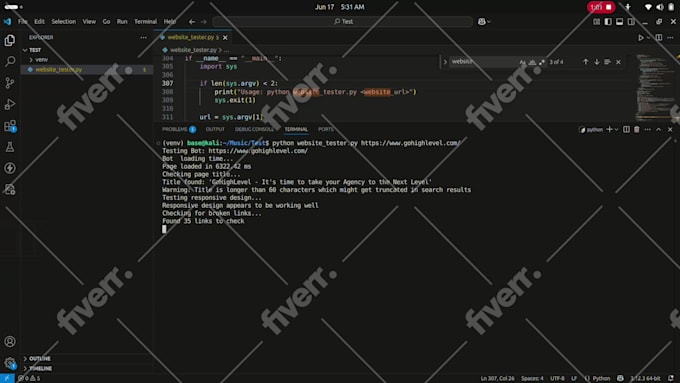Open the File menu
This screenshot has width=680, height=383.
(22, 21)
